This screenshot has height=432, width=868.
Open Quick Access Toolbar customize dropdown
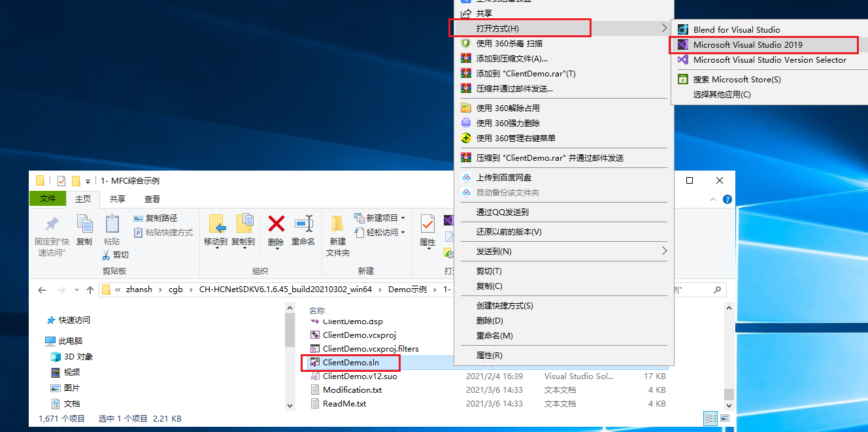point(88,181)
